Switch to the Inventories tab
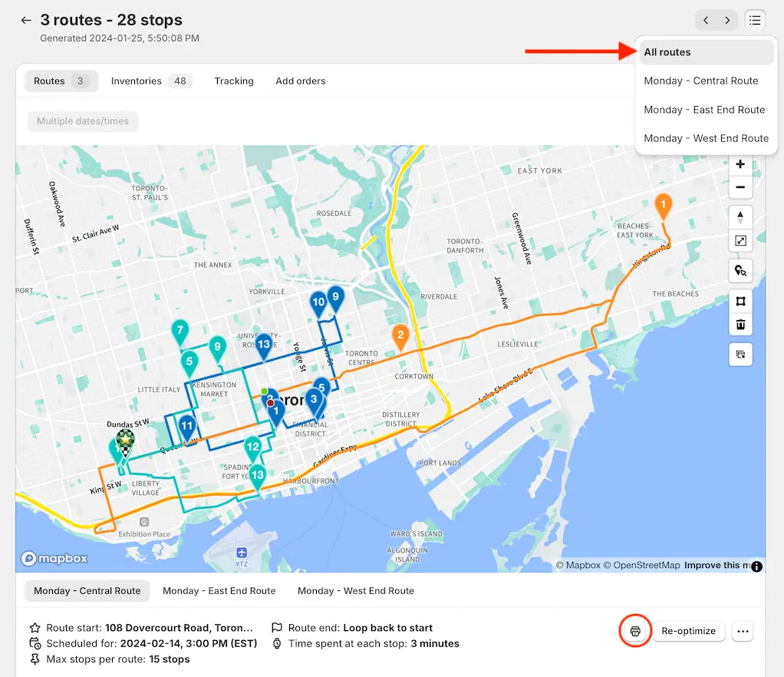Screen dimensions: 784x677 coord(151,81)
